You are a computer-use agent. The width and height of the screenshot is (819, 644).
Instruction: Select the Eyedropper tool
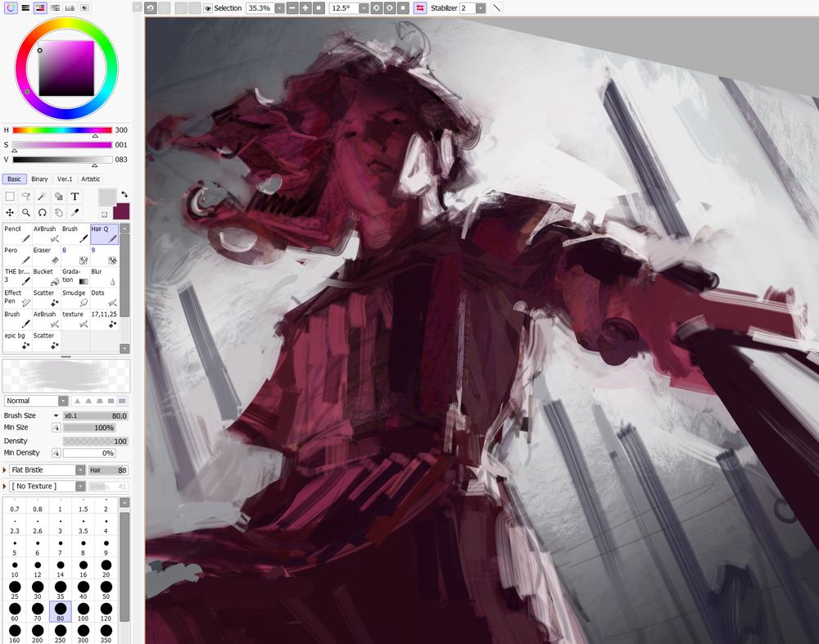[x=75, y=213]
